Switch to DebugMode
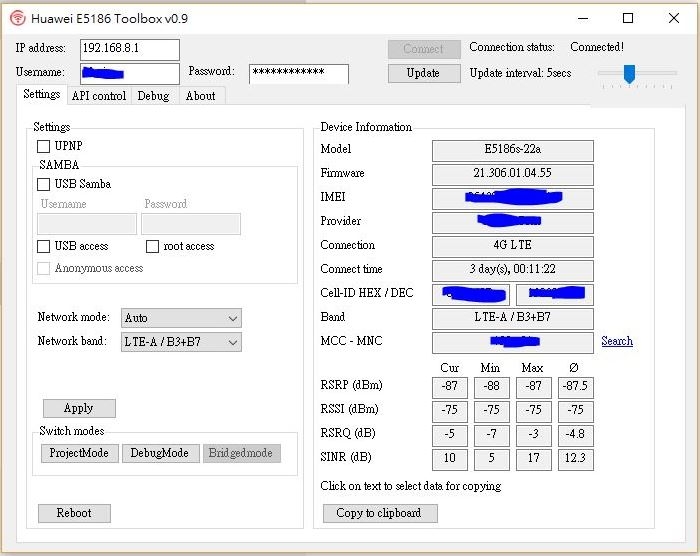 (x=160, y=453)
